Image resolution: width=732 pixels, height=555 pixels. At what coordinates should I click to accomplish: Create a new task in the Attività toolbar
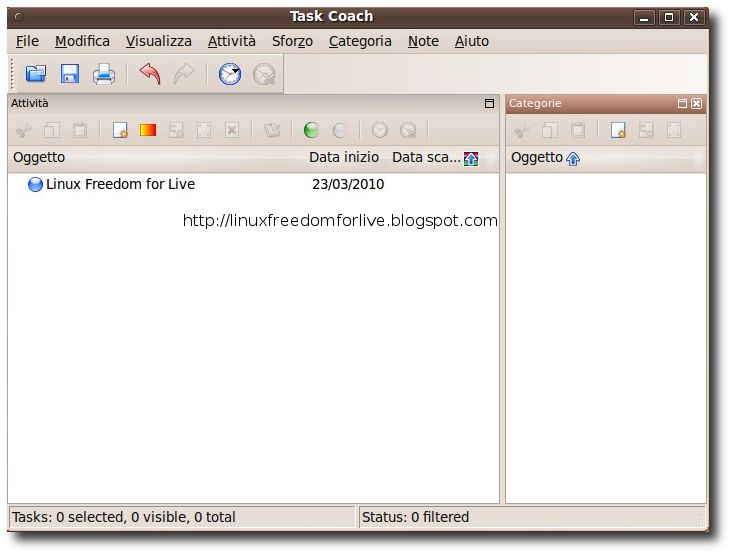(120, 130)
